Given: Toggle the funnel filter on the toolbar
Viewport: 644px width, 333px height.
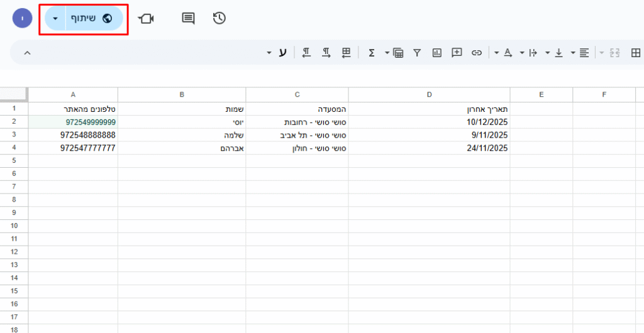Looking at the screenshot, I should [416, 53].
